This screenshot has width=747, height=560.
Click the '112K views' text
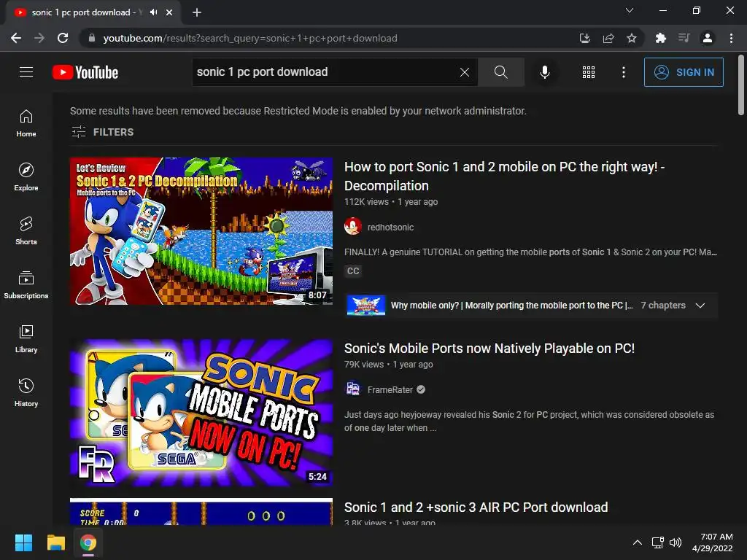click(x=366, y=202)
